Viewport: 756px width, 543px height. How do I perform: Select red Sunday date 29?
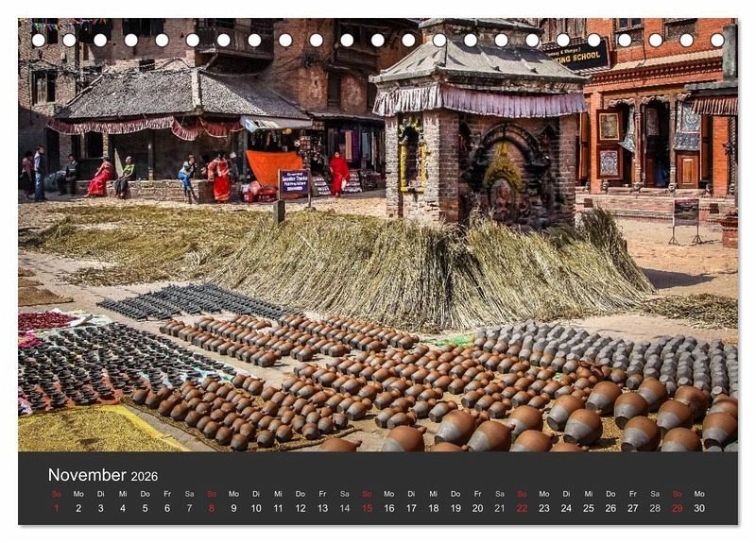click(677, 508)
